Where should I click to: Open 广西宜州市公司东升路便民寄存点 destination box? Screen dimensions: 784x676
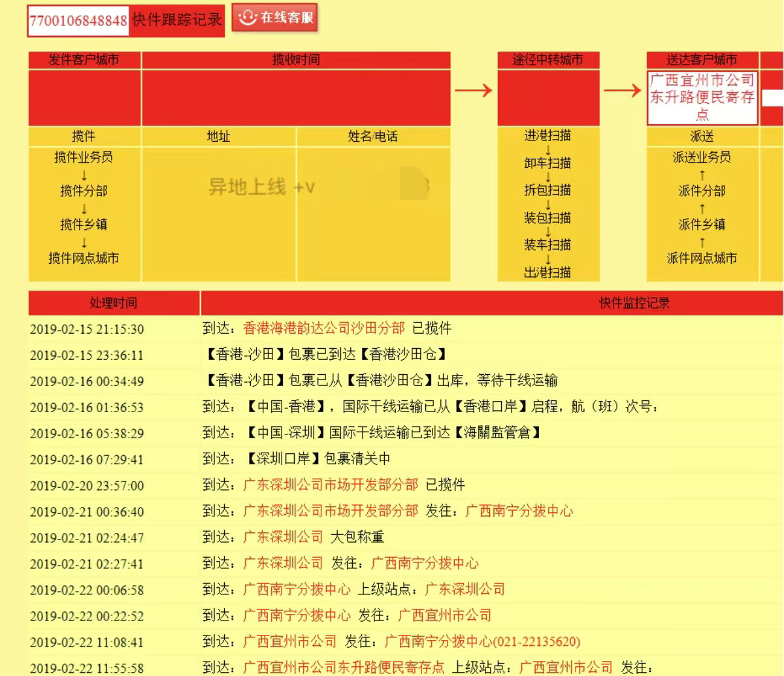click(x=702, y=97)
